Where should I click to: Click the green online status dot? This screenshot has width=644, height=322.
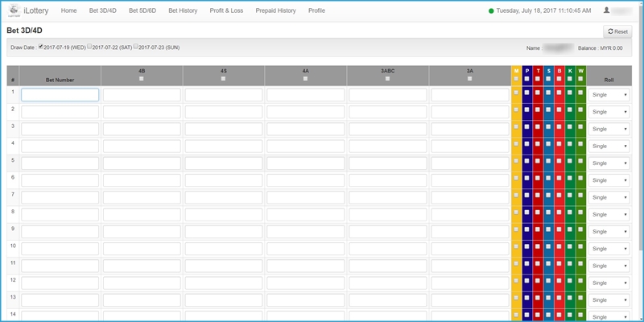click(x=491, y=11)
